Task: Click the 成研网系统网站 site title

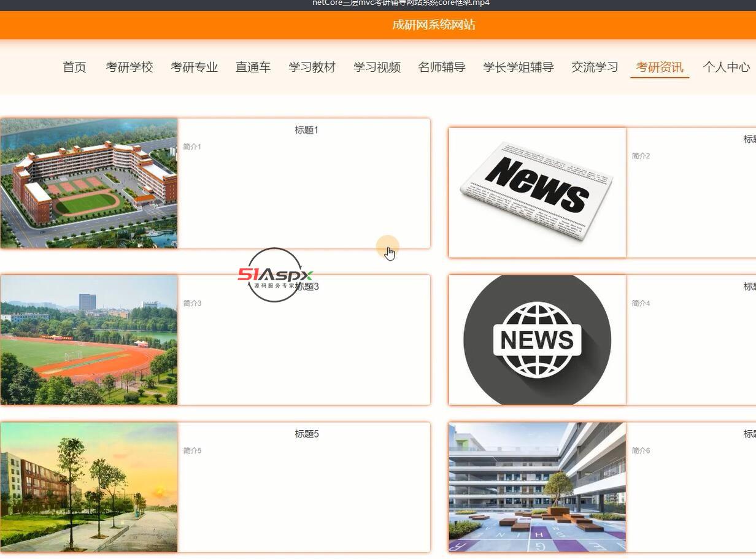Action: (434, 25)
